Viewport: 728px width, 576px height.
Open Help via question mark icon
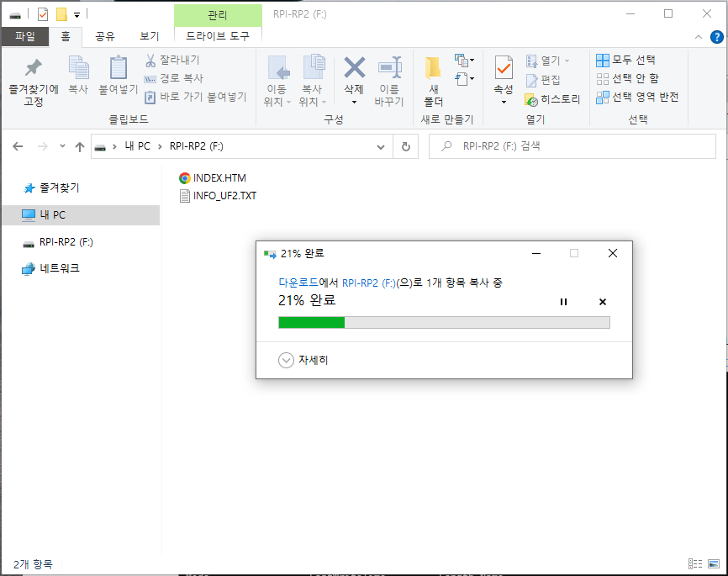(x=716, y=37)
